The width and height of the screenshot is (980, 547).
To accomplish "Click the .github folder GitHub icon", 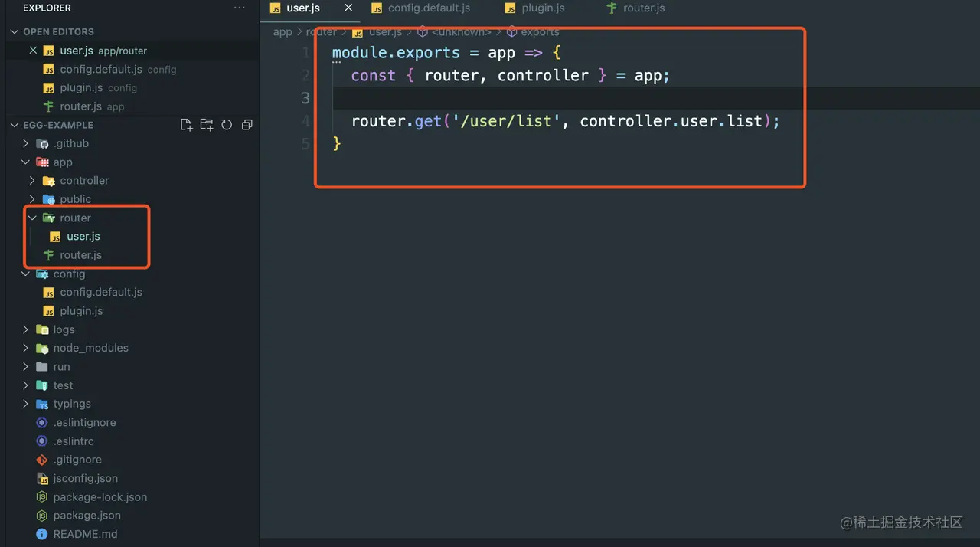I will point(43,144).
